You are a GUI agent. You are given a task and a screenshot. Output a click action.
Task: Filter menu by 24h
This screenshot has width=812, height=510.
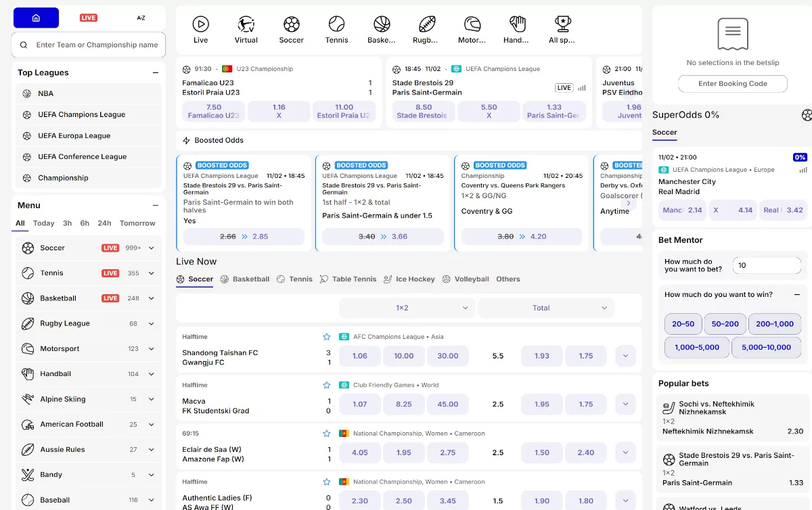click(104, 223)
